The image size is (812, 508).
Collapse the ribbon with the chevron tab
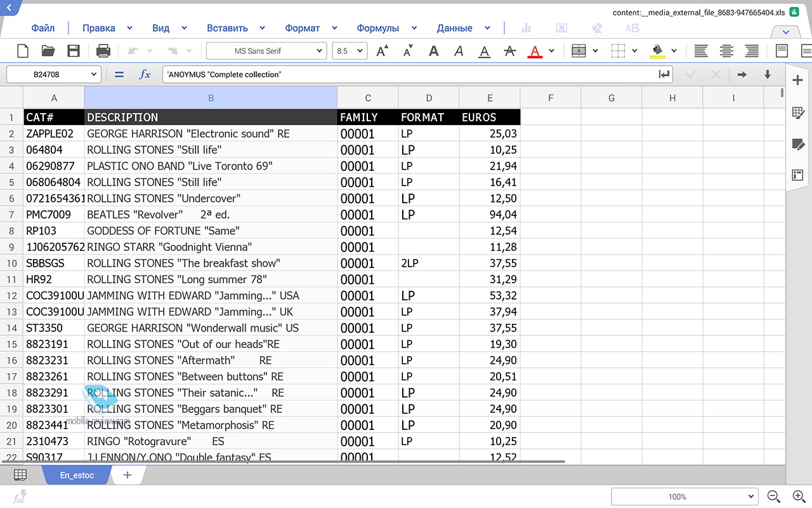point(786,32)
